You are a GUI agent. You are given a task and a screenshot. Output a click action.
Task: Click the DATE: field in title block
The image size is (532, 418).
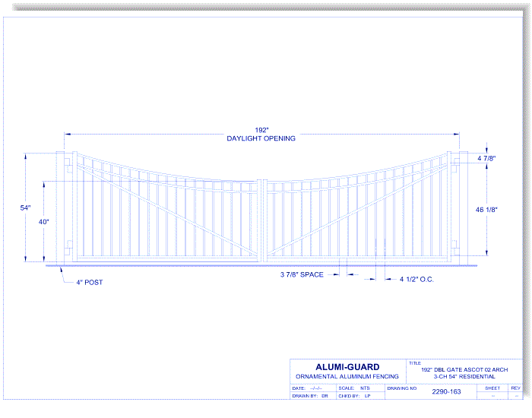(x=307, y=388)
